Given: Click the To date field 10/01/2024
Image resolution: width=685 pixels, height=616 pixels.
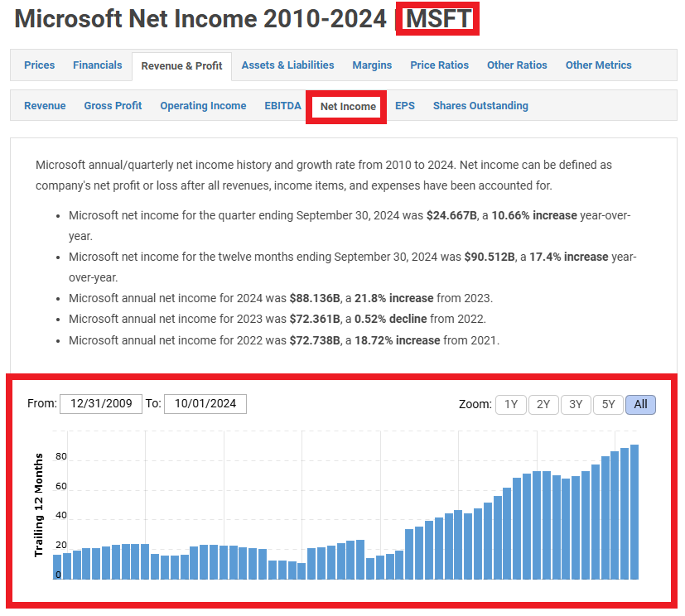Looking at the screenshot, I should (x=205, y=404).
